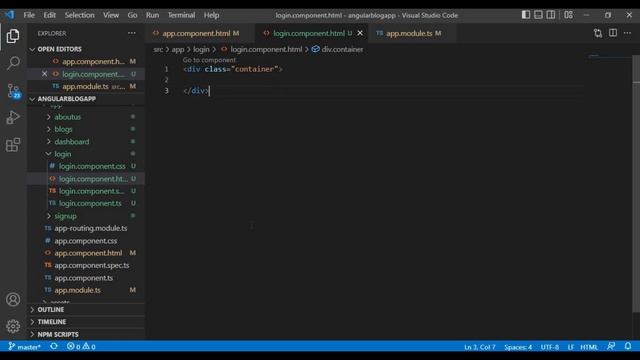Click HTML language mode indicator
Viewport: 640px width, 360px height.
coord(589,347)
